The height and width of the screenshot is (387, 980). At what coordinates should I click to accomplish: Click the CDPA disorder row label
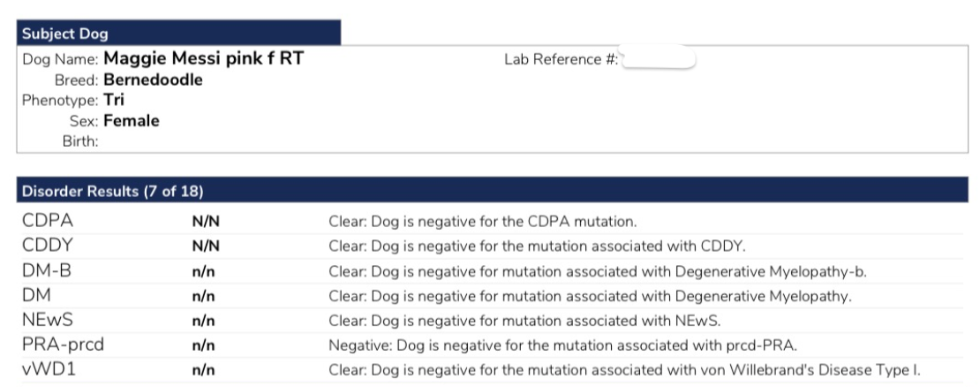48,221
